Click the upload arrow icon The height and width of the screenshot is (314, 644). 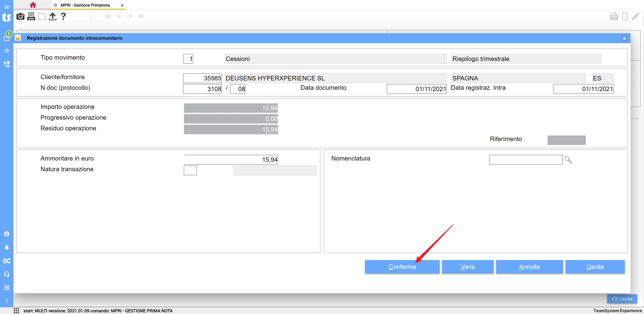(x=52, y=16)
